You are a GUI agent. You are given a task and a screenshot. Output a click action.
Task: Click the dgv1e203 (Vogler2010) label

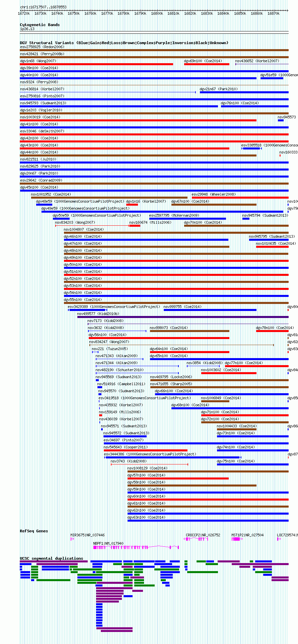click(41, 110)
